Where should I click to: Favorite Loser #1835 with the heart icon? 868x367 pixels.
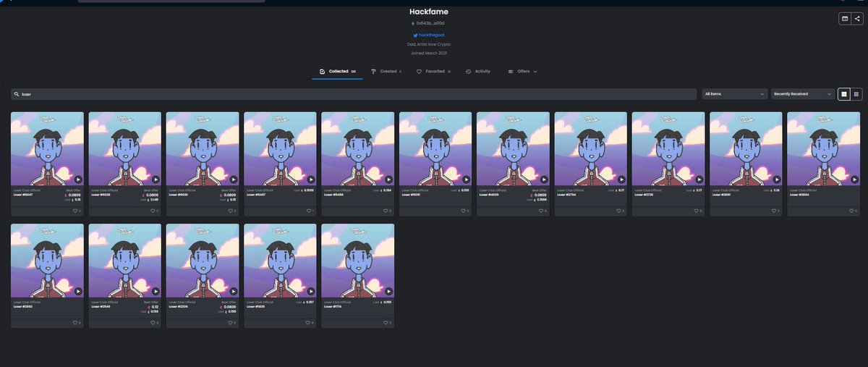pos(307,323)
